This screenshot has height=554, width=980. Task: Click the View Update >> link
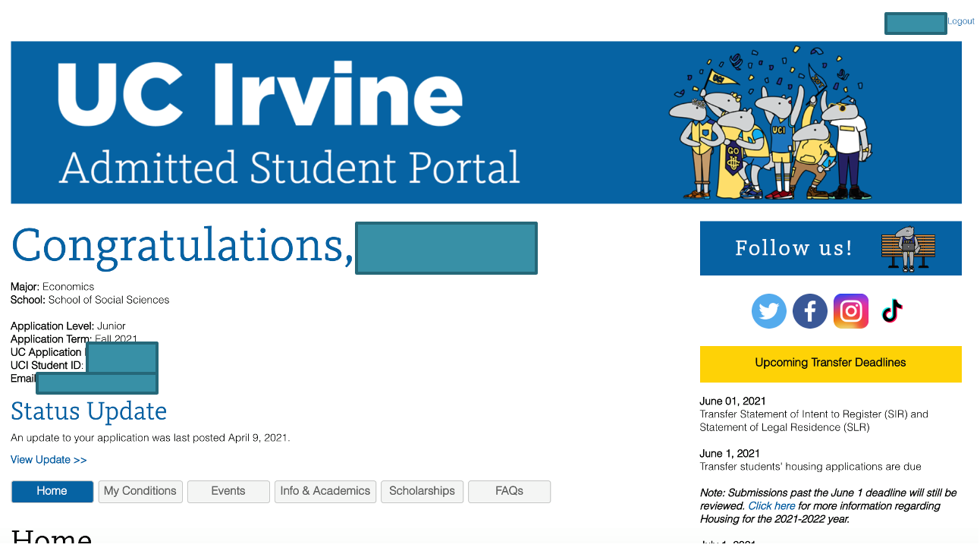coord(49,460)
